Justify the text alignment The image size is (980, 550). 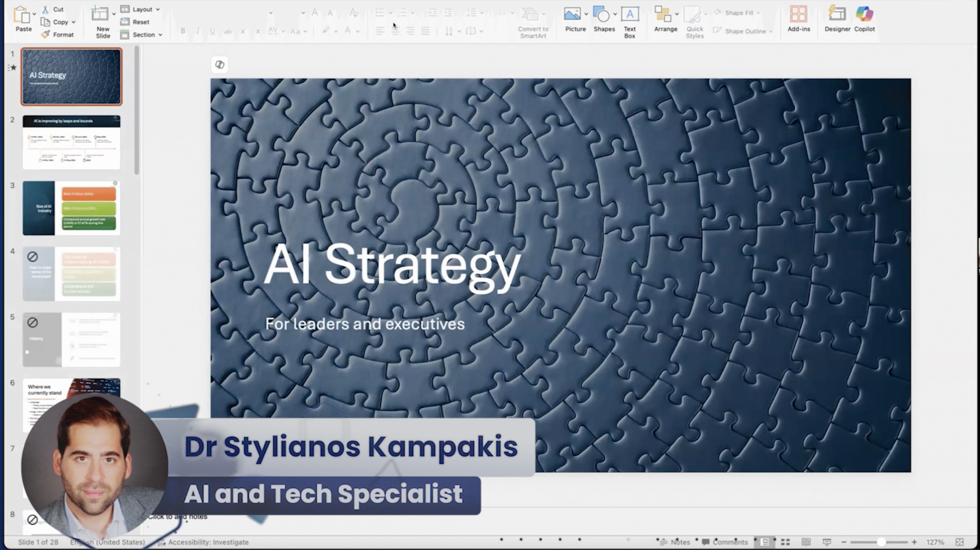(425, 31)
